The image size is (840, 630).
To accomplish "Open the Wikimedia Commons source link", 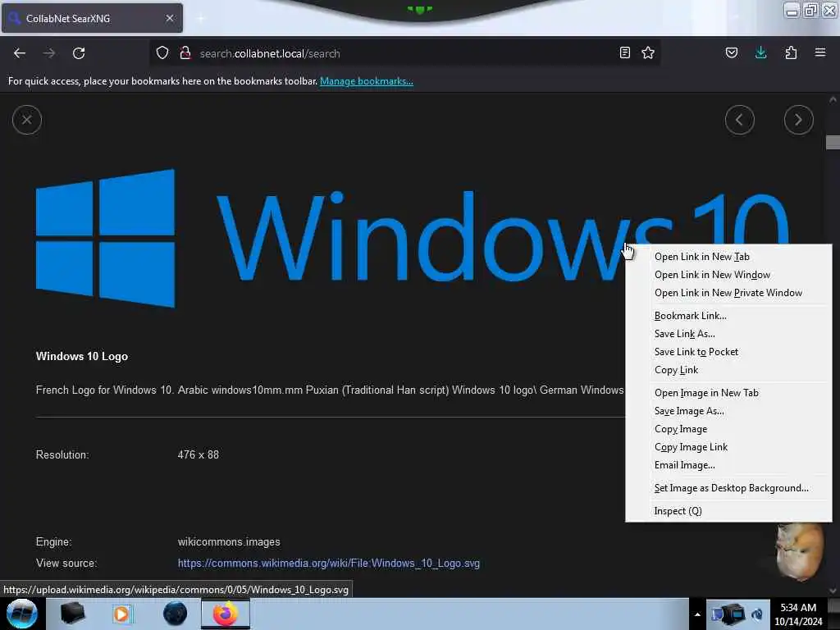I will [x=328, y=563].
